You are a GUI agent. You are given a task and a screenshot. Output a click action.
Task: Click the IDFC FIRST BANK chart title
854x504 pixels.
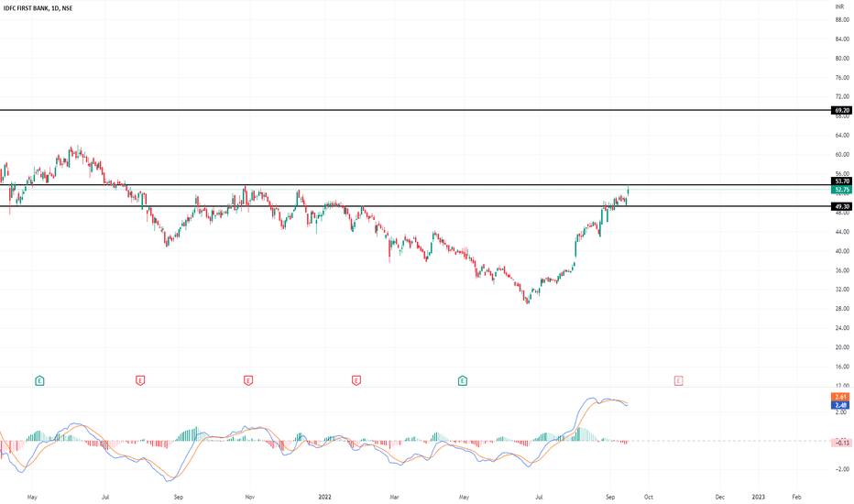(x=38, y=8)
